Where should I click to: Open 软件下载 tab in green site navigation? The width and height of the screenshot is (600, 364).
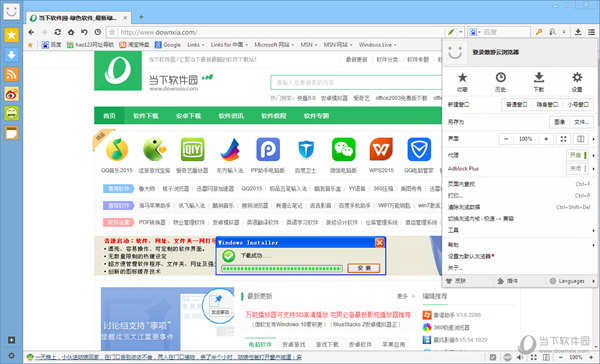[146, 116]
